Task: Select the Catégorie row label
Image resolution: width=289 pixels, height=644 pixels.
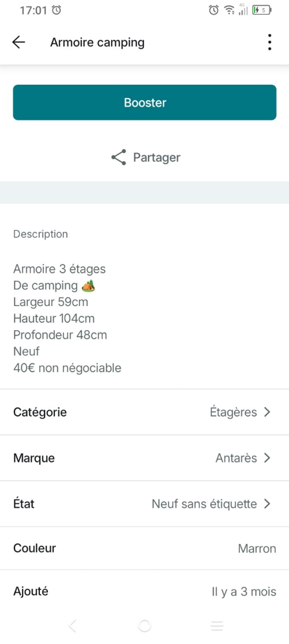Action: [x=40, y=412]
